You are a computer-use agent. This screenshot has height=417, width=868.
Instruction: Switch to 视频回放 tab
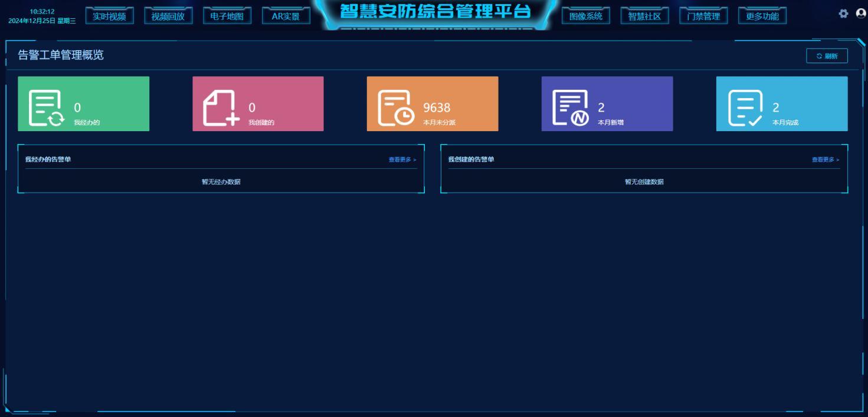click(168, 16)
